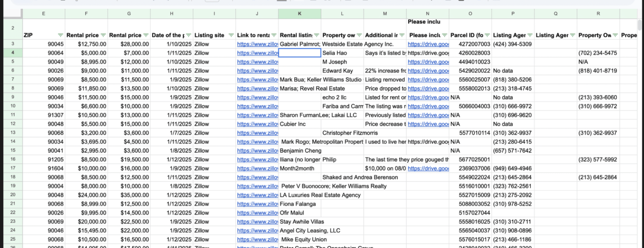Image resolution: width=644 pixels, height=248 pixels.
Task: Open the Please inclu column filter
Action: pyautogui.click(x=444, y=35)
